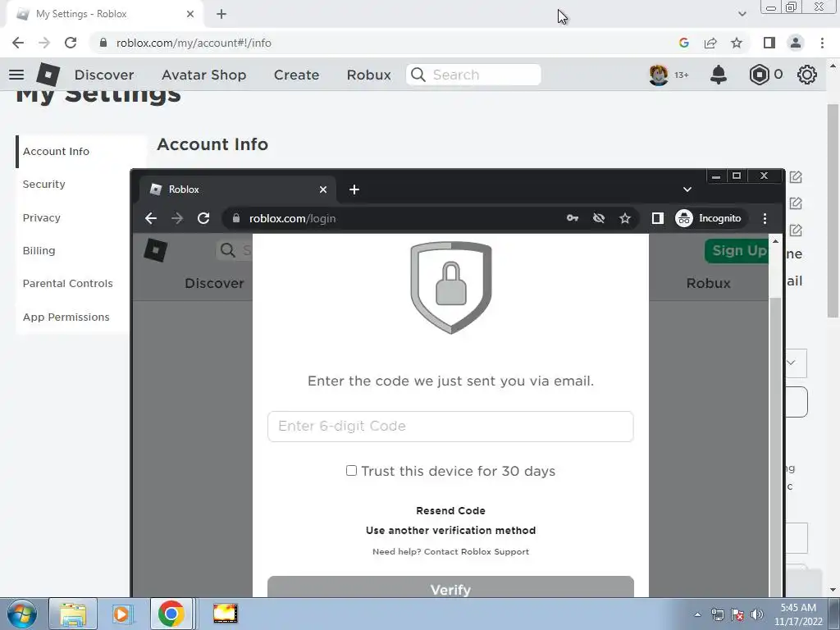The width and height of the screenshot is (840, 630).
Task: Reload the incognito login page
Action: point(203,218)
